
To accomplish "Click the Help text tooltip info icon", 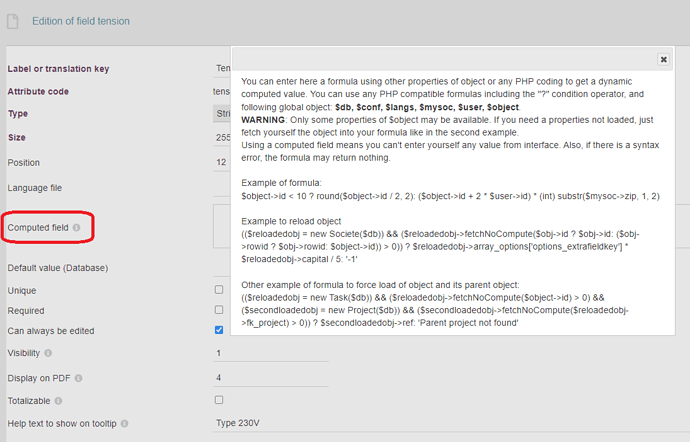I will (125, 424).
